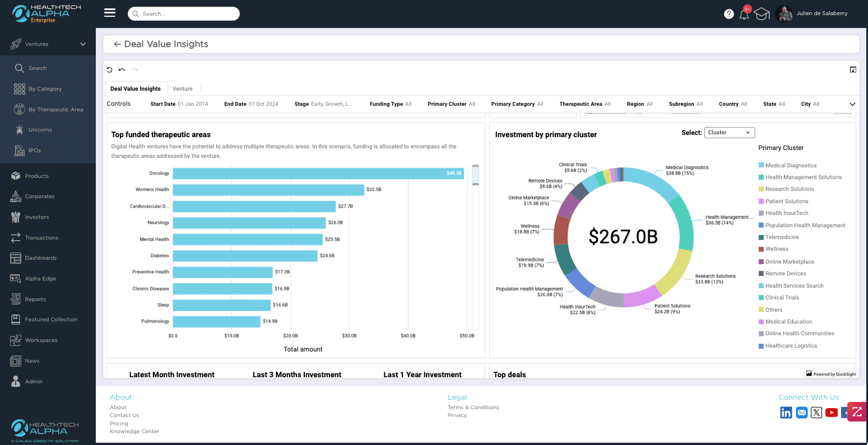Image resolution: width=868 pixels, height=445 pixels.
Task: Click the graduation cap learning icon
Action: point(762,14)
